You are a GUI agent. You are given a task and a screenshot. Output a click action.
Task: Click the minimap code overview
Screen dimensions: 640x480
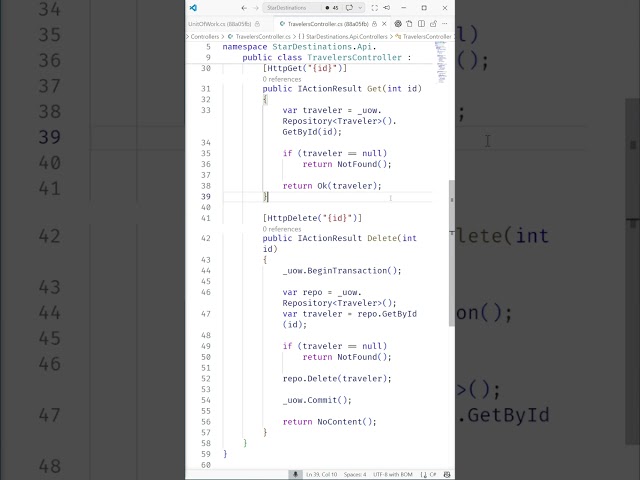[441, 61]
